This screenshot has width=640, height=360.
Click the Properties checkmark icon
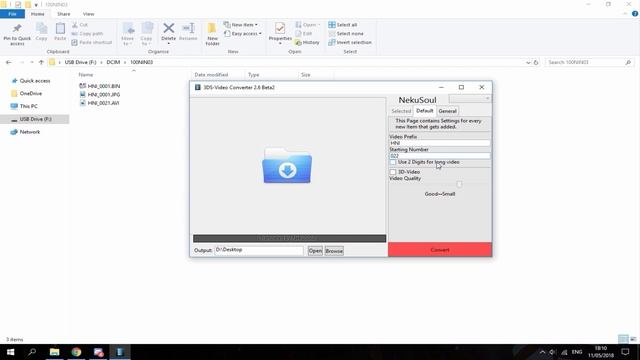[280, 28]
